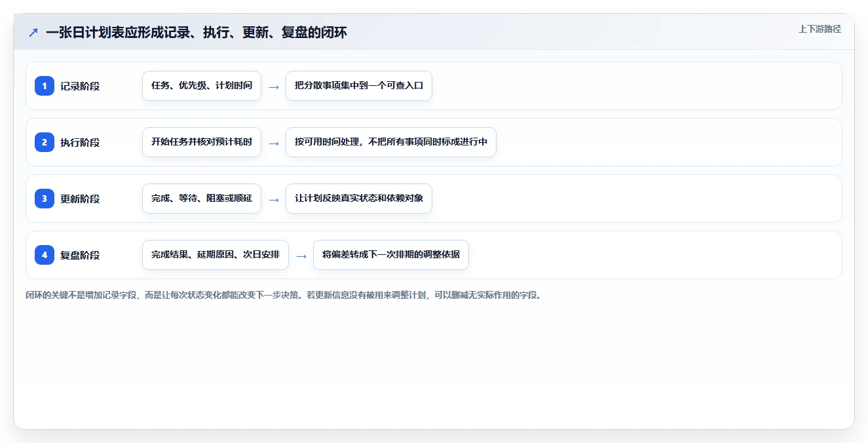The width and height of the screenshot is (868, 443).
Task: Click the 按可用时间处理 result box
Action: pyautogui.click(x=391, y=142)
